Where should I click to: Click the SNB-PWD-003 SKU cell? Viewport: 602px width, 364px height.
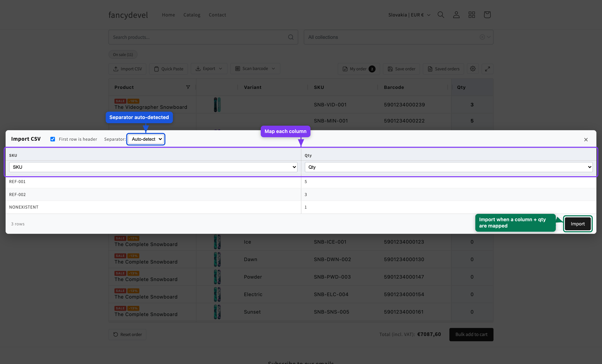point(332,277)
